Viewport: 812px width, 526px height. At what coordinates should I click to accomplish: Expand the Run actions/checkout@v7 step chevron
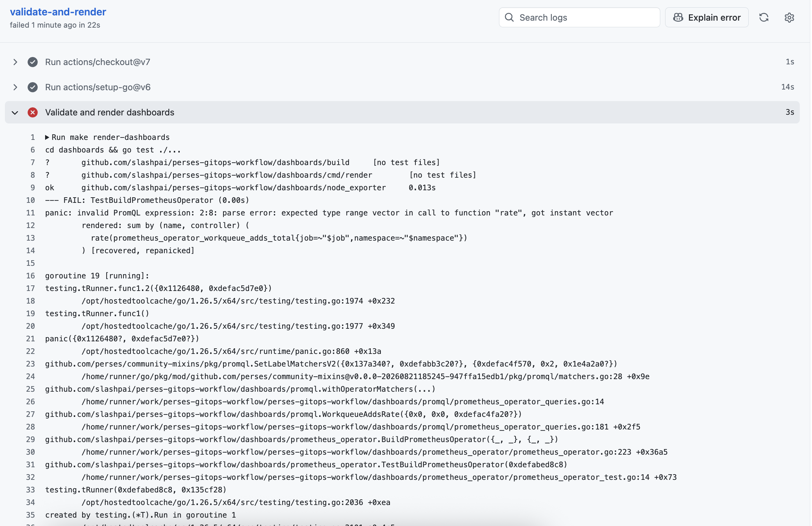click(15, 62)
